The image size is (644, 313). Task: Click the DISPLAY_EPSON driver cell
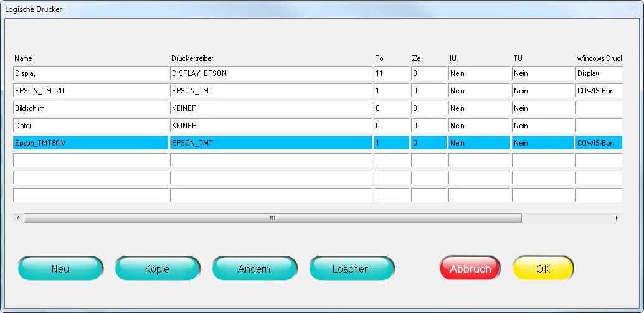click(x=271, y=73)
